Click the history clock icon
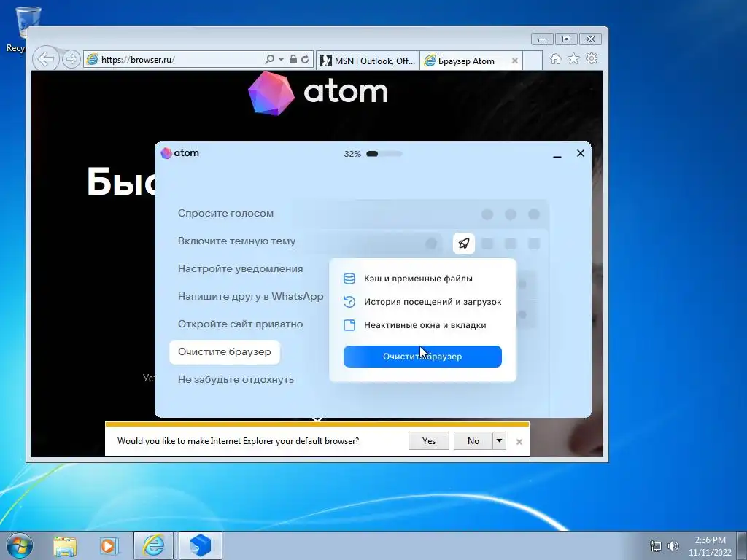747x560 pixels. pyautogui.click(x=349, y=302)
